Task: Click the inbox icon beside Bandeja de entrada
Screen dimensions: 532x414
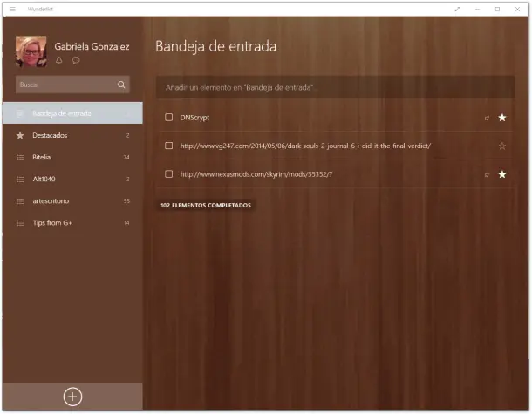Action: pos(20,113)
